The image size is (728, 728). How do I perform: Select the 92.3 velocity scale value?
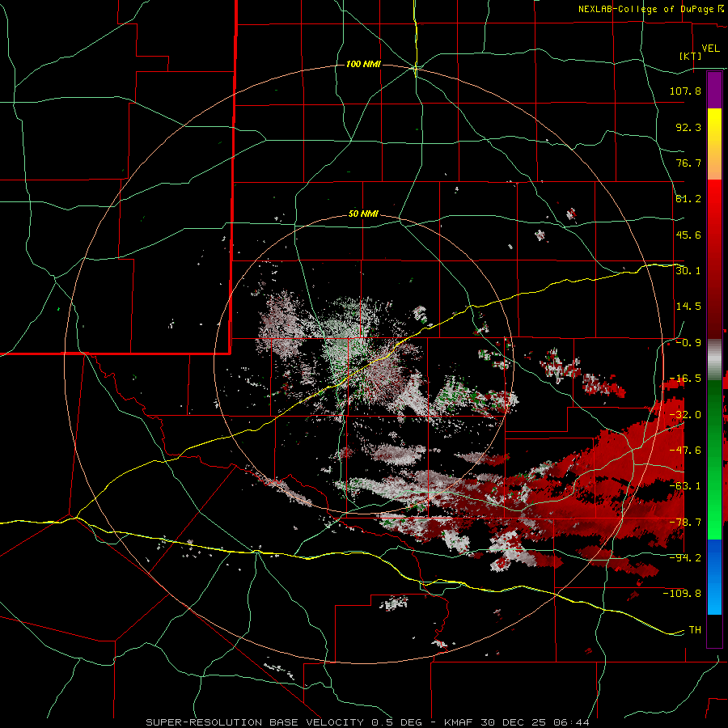click(x=688, y=127)
